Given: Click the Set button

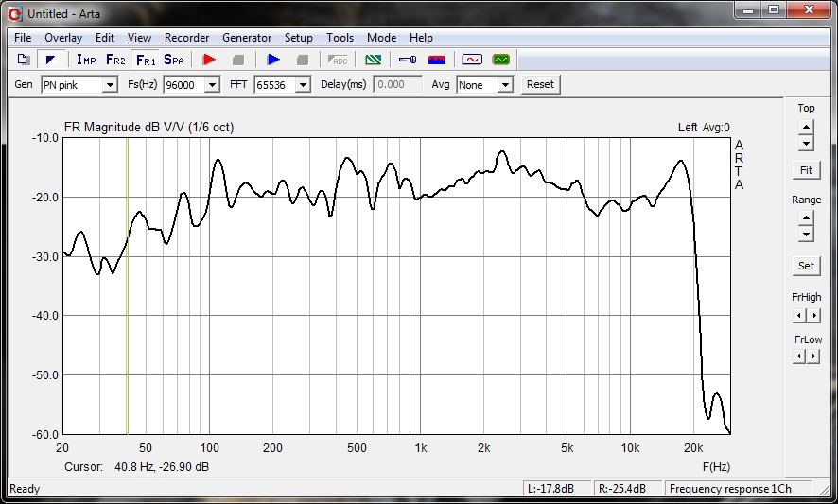Looking at the screenshot, I should click(806, 266).
